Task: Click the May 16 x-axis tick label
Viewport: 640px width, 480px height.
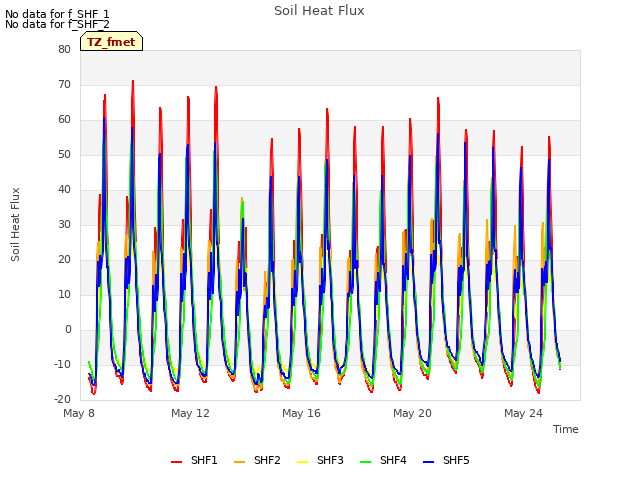Action: 301,413
